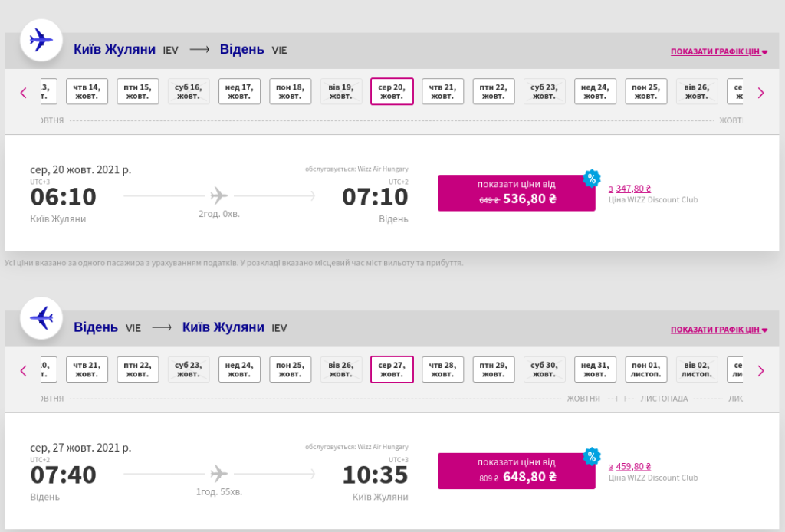Show prices from 536,80 ₴ button
Screen dimensions: 785x532
point(516,193)
